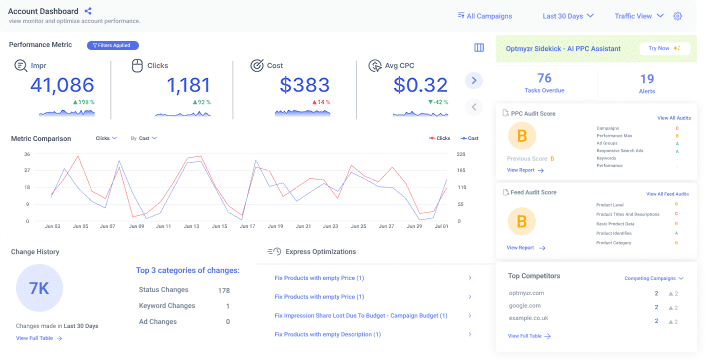The height and width of the screenshot is (364, 709).
Task: Click the Filters Applied badge
Action: [113, 45]
